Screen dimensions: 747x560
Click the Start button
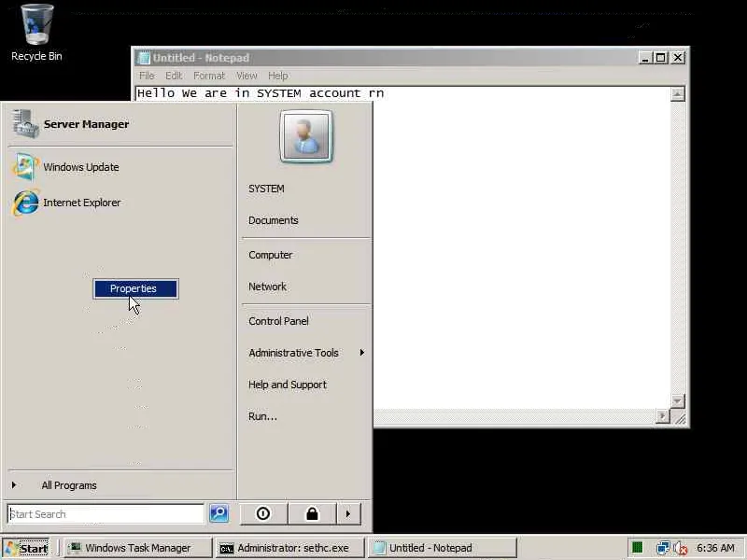click(x=26, y=548)
